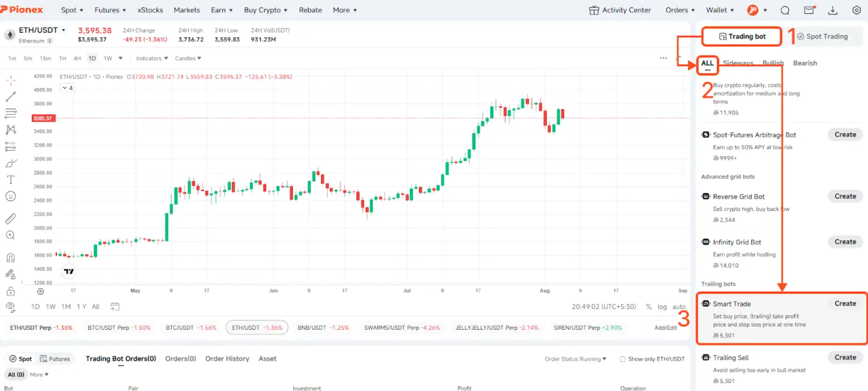Open the search icon
Image resolution: width=868 pixels, height=391 pixels.
coord(785,10)
